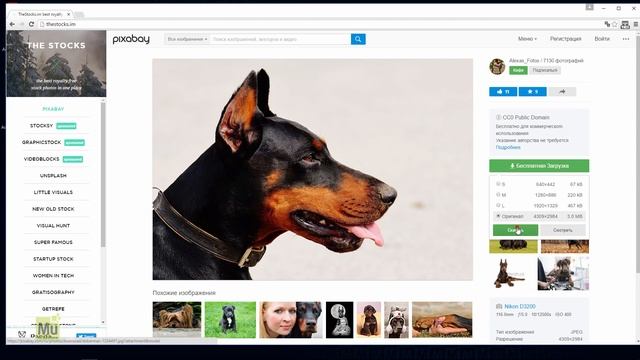This screenshot has width=640, height=360.
Task: Open the woman with doberman thumbnail
Action: pyautogui.click(x=291, y=320)
